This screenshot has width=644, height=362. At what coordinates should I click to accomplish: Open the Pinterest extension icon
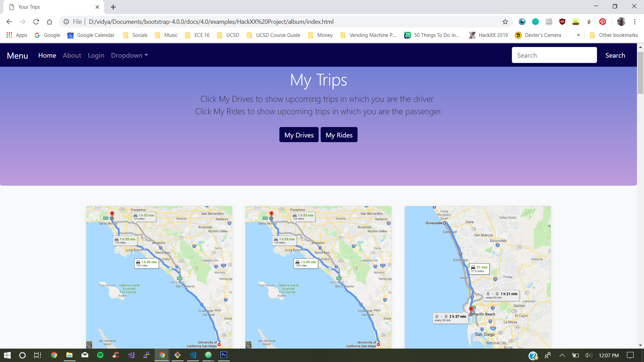(x=602, y=22)
